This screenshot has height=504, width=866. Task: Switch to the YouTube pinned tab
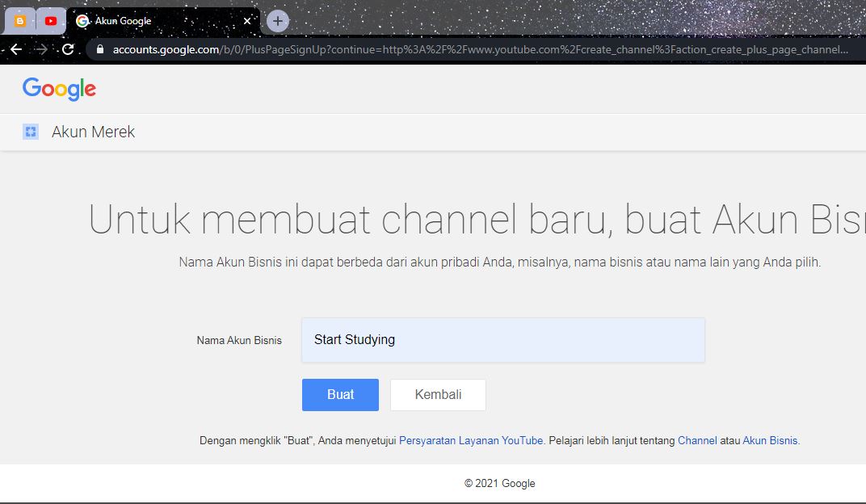[x=51, y=21]
